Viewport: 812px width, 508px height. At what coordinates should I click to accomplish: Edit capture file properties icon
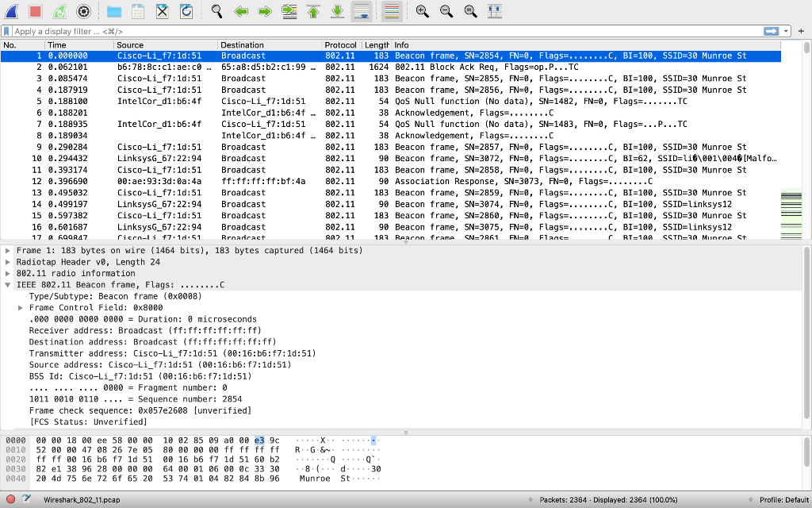pyautogui.click(x=26, y=500)
